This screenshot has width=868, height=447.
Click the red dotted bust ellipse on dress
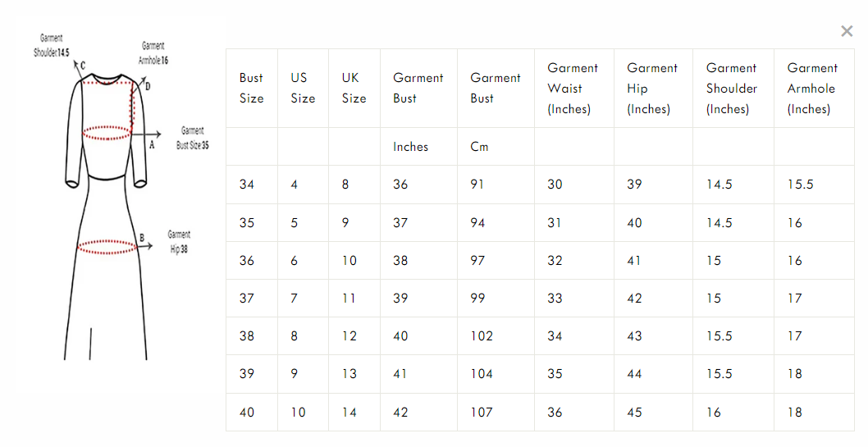[107, 134]
